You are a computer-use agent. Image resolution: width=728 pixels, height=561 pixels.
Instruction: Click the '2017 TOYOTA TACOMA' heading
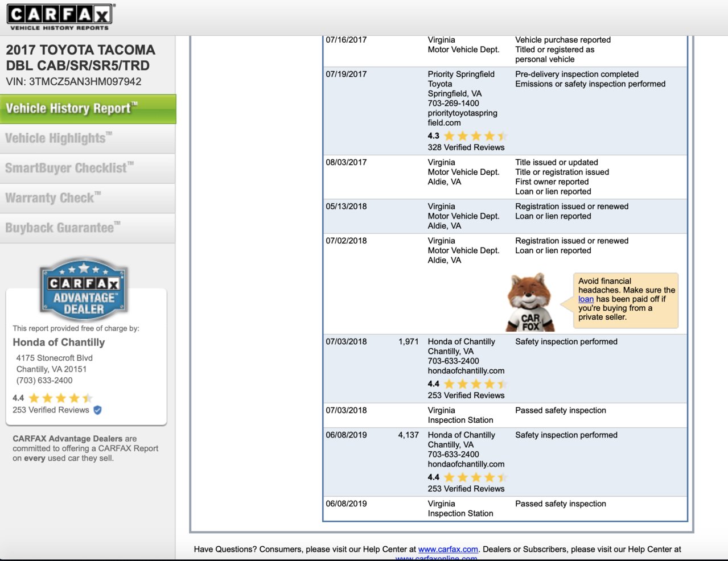point(80,50)
